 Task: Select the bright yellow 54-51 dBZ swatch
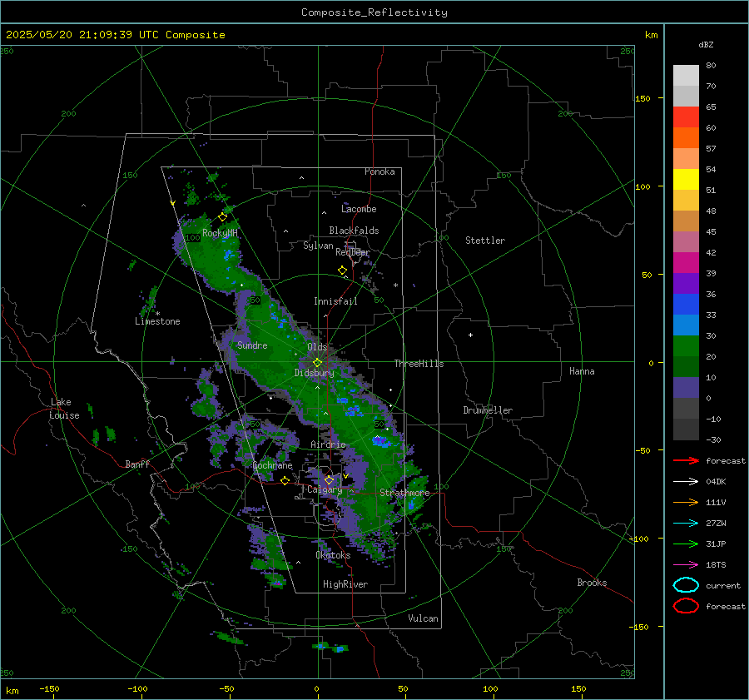(686, 180)
